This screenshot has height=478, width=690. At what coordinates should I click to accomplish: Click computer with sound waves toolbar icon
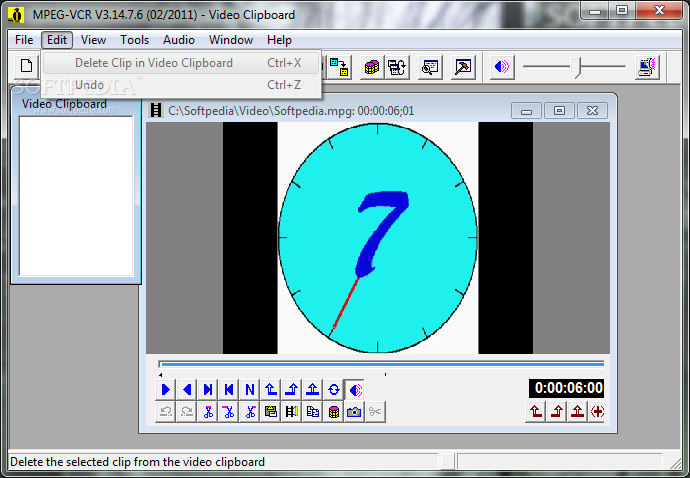pos(647,67)
